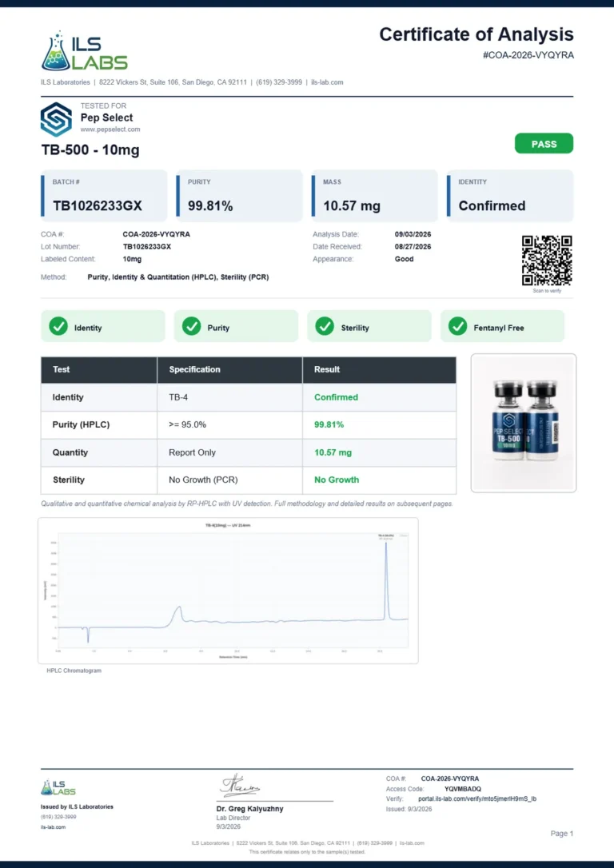Click the tall peak in the chromatogram
The width and height of the screenshot is (614, 868).
click(x=386, y=581)
